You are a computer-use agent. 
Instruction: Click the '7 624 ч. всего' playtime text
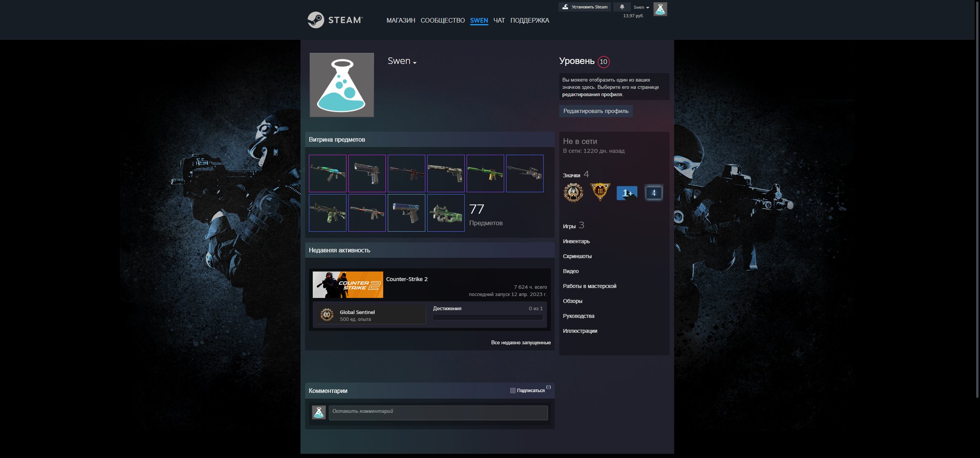click(x=530, y=287)
